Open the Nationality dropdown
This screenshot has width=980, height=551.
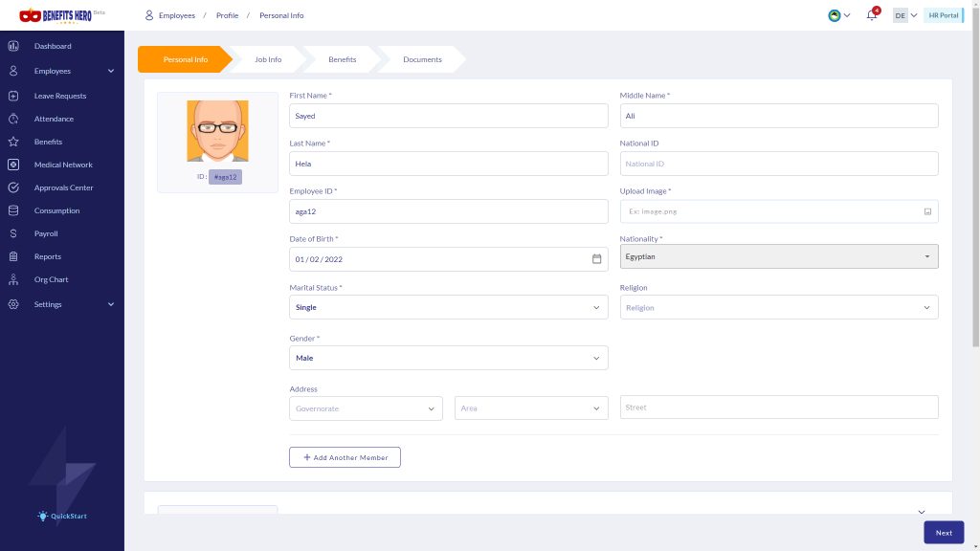click(x=779, y=256)
